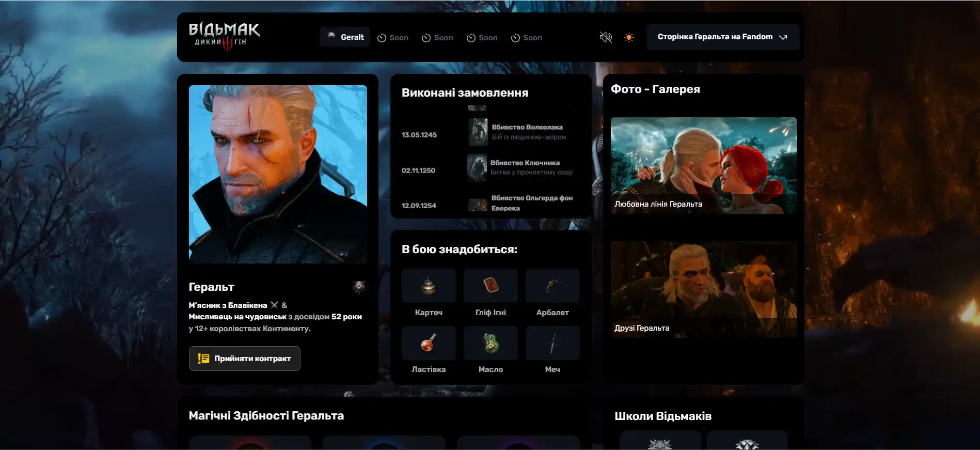The height and width of the screenshot is (450, 980).
Task: Choose the Меч sword icon
Action: pyautogui.click(x=552, y=343)
